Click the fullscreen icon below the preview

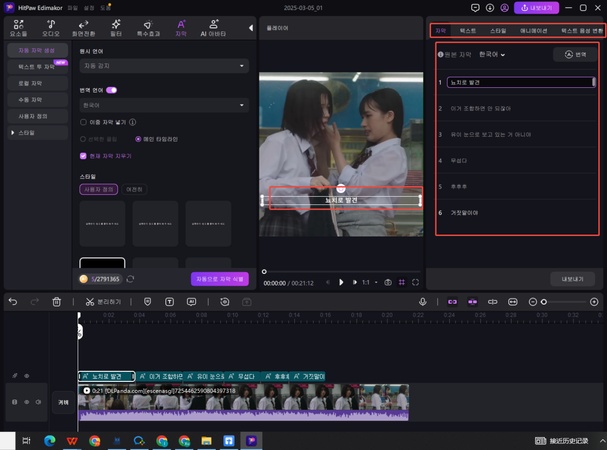click(x=416, y=282)
